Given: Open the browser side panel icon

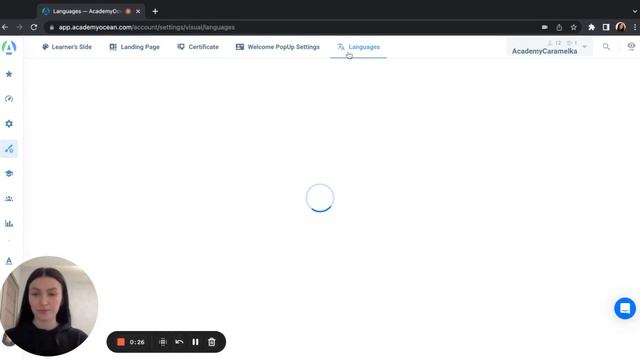Looking at the screenshot, I should pos(606,27).
